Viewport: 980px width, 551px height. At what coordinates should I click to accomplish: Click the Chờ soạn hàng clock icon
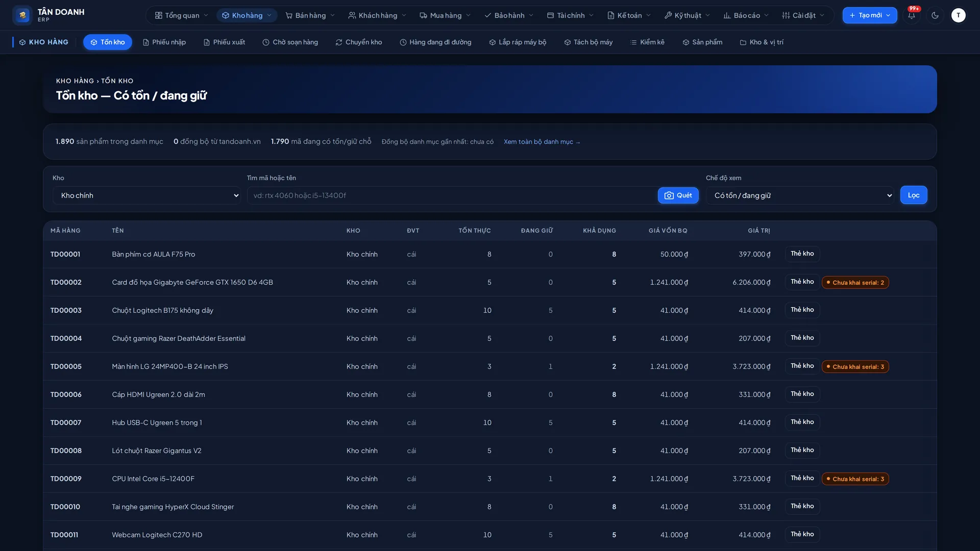tap(266, 42)
